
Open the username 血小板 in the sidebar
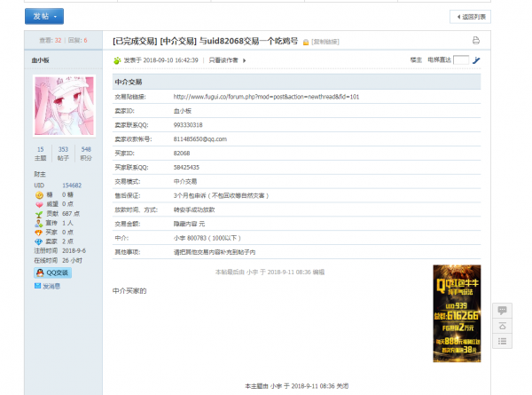41,60
